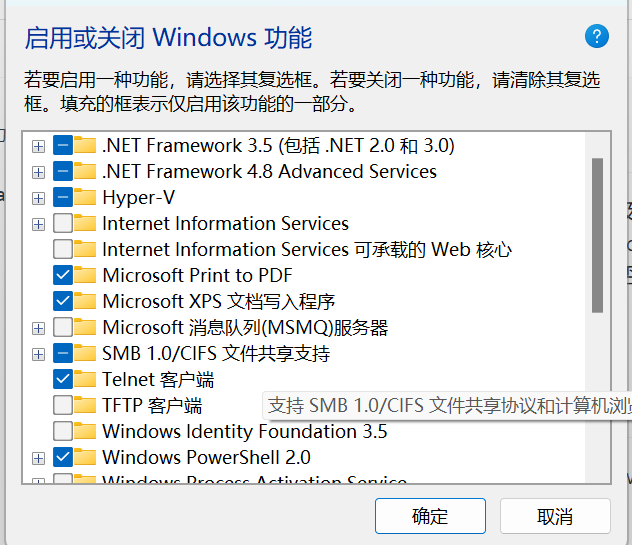Screen dimensions: 632x545
Task: Click the vertical scrollbar of the feature list
Action: coord(598,236)
